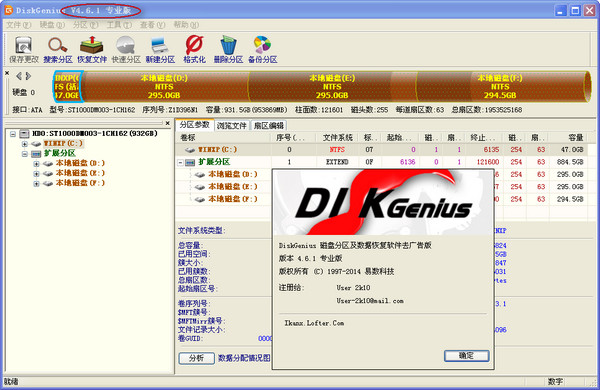Choose the 新建分区 new partition tool
Viewport: 600px width, 390px height.
(x=160, y=50)
